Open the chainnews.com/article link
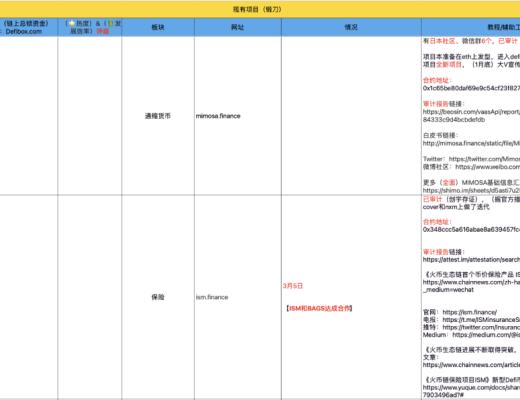Image resolution: width=520 pixels, height=400 pixels. pos(471,365)
